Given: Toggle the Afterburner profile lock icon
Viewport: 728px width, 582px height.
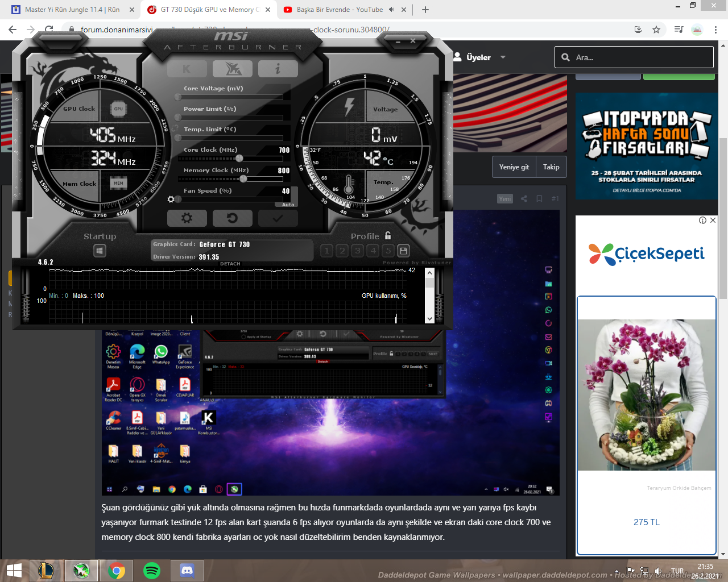Looking at the screenshot, I should tap(388, 235).
